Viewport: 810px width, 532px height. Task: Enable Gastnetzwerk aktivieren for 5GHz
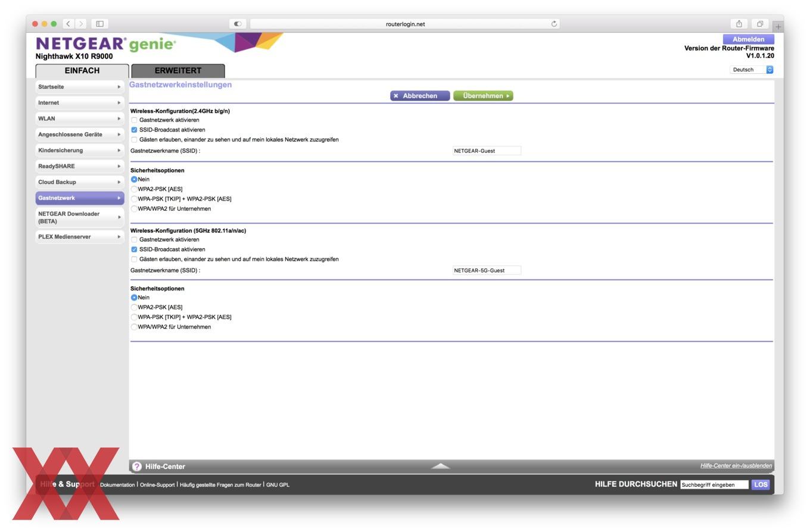click(x=134, y=240)
